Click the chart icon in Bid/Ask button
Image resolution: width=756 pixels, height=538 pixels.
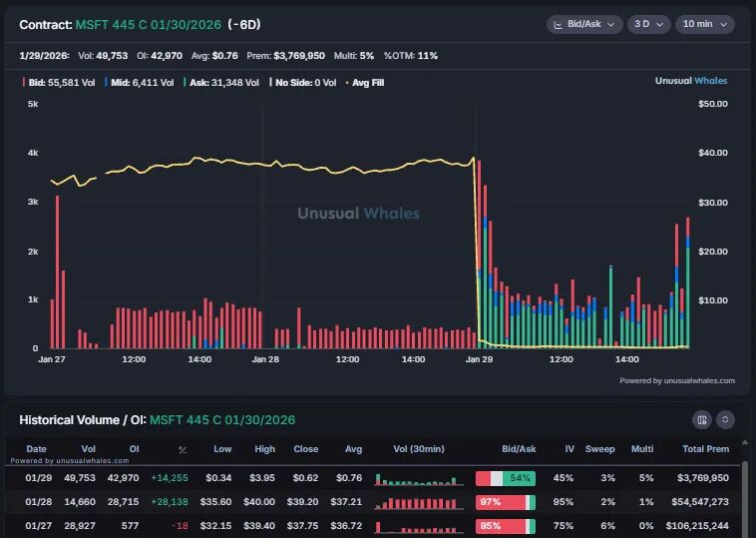[x=558, y=25]
